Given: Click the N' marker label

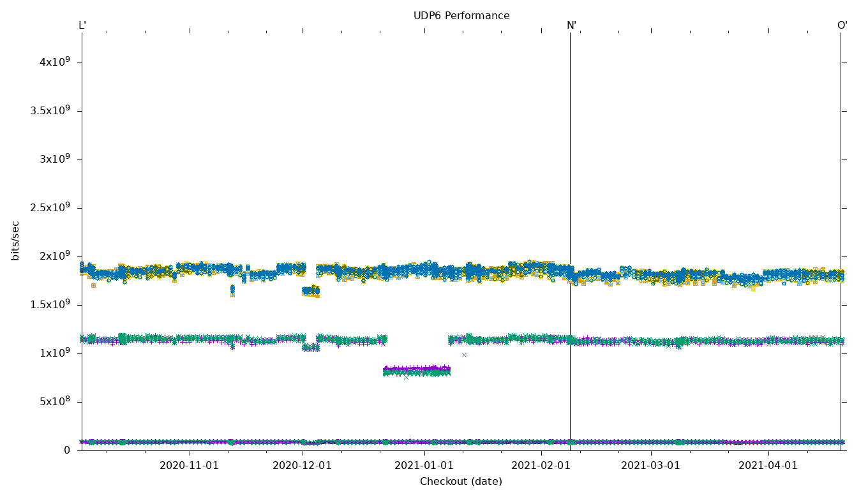Looking at the screenshot, I should (572, 26).
